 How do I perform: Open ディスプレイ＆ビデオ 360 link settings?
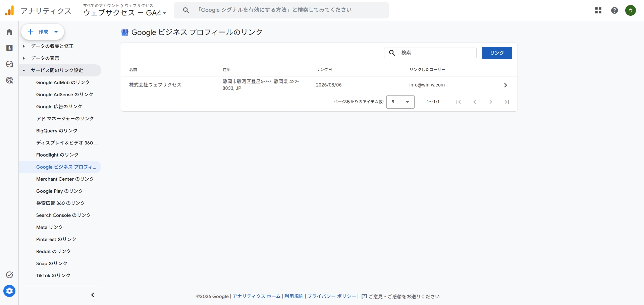point(67,143)
